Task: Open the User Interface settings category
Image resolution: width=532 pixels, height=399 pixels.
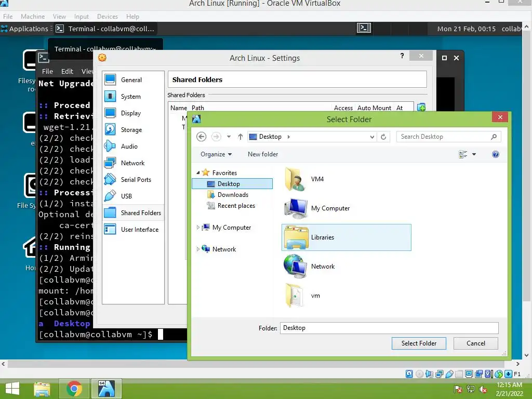Action: [x=133, y=229]
